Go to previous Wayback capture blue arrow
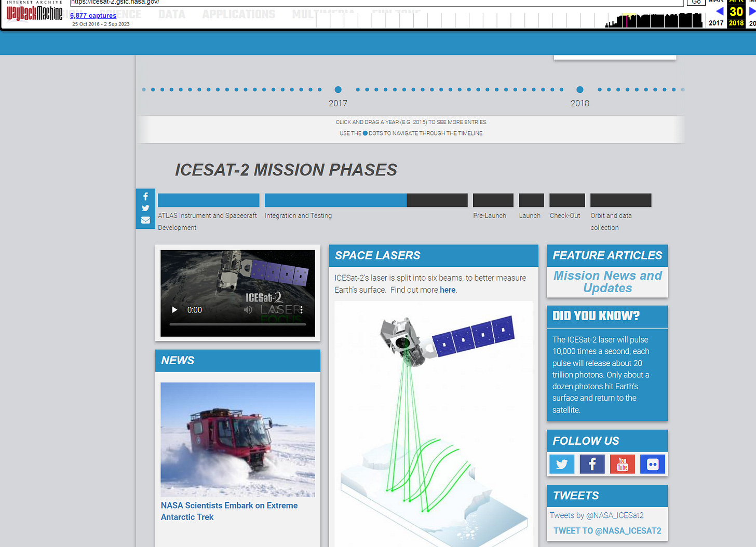 [x=720, y=11]
